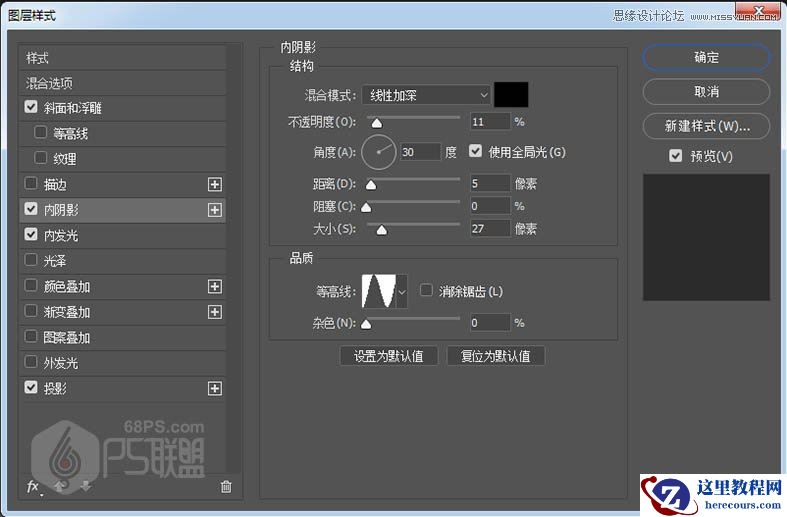Enable 图案叠加 checkbox
The image size is (787, 517).
pyautogui.click(x=31, y=336)
